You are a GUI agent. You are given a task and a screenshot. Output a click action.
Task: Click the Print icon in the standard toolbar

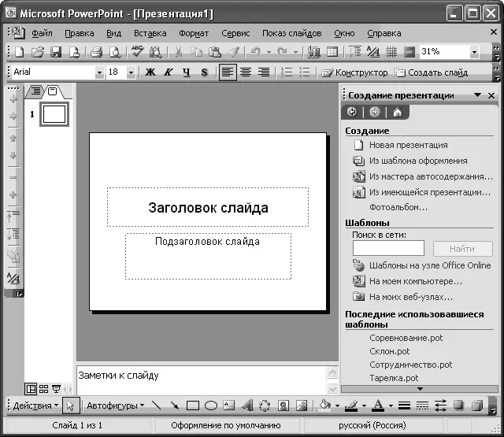[x=96, y=52]
